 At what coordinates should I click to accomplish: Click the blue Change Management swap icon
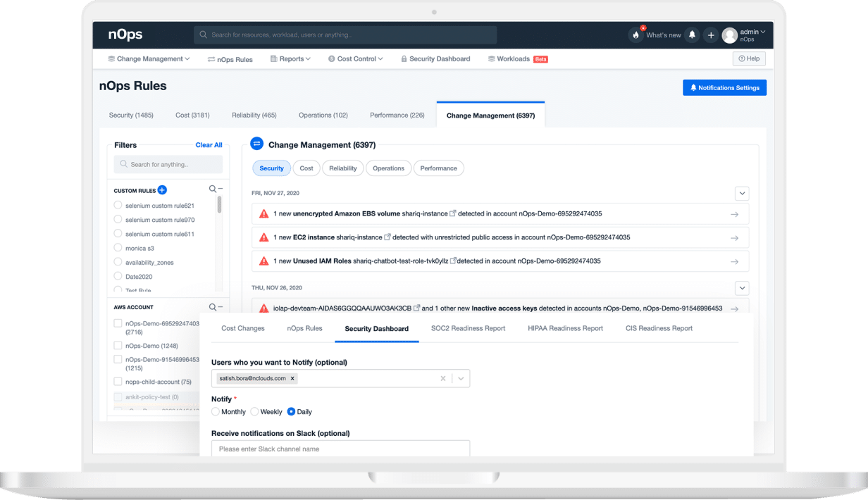point(257,144)
